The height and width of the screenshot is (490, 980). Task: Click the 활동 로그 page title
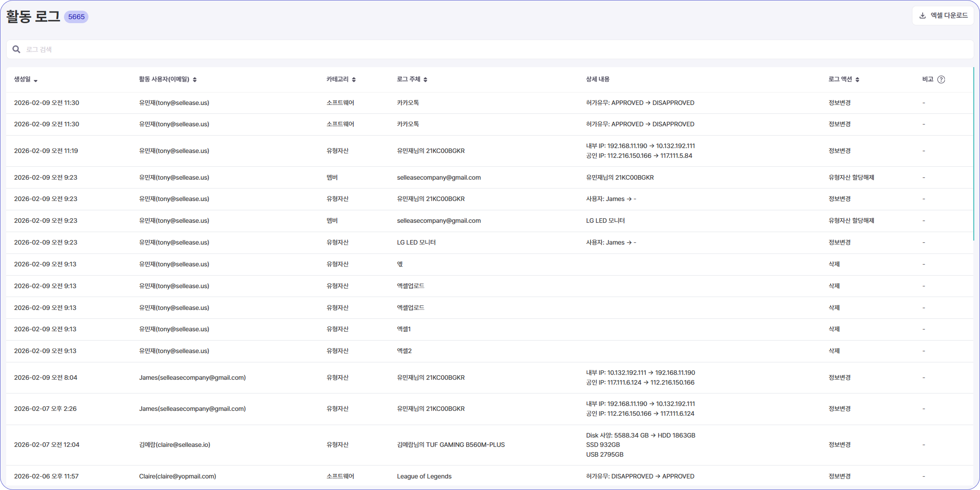point(33,17)
